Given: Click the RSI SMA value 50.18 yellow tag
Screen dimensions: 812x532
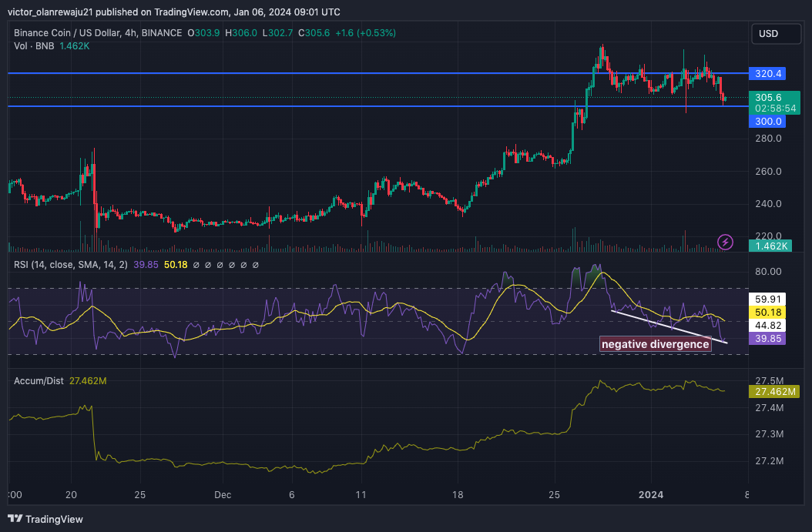Looking at the screenshot, I should (x=767, y=312).
